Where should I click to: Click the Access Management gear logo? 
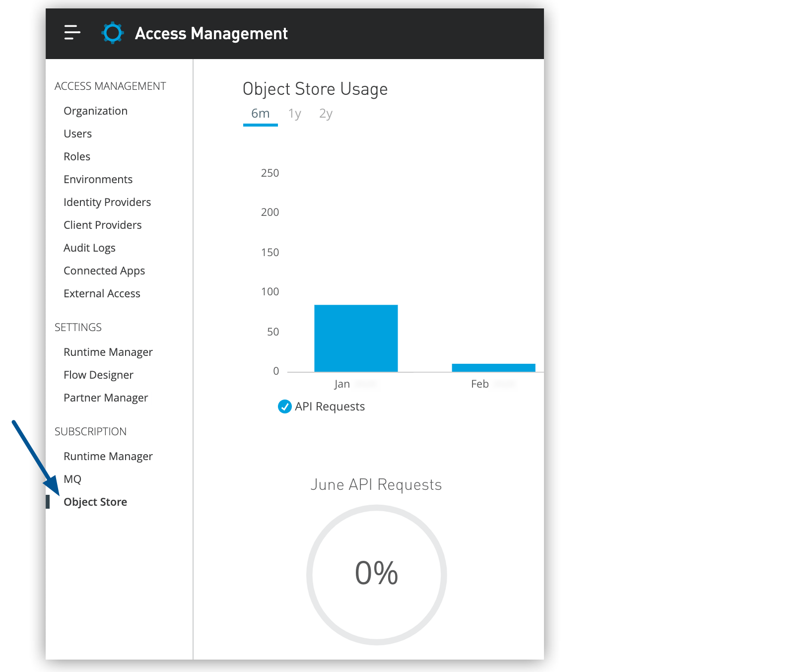coord(113,33)
